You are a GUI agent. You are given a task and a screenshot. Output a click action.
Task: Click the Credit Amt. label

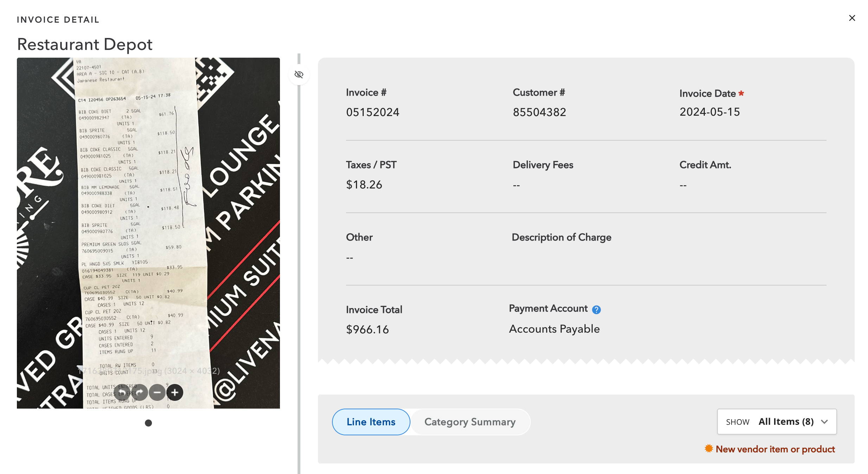(705, 165)
